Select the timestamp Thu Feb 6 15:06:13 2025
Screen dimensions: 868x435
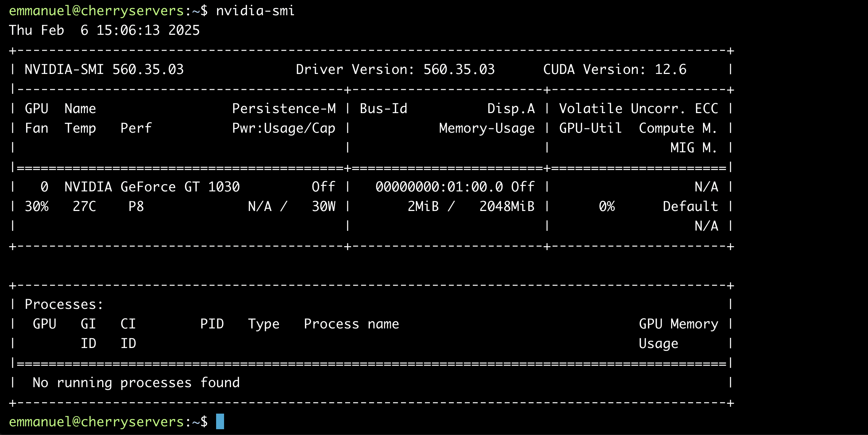point(104,30)
